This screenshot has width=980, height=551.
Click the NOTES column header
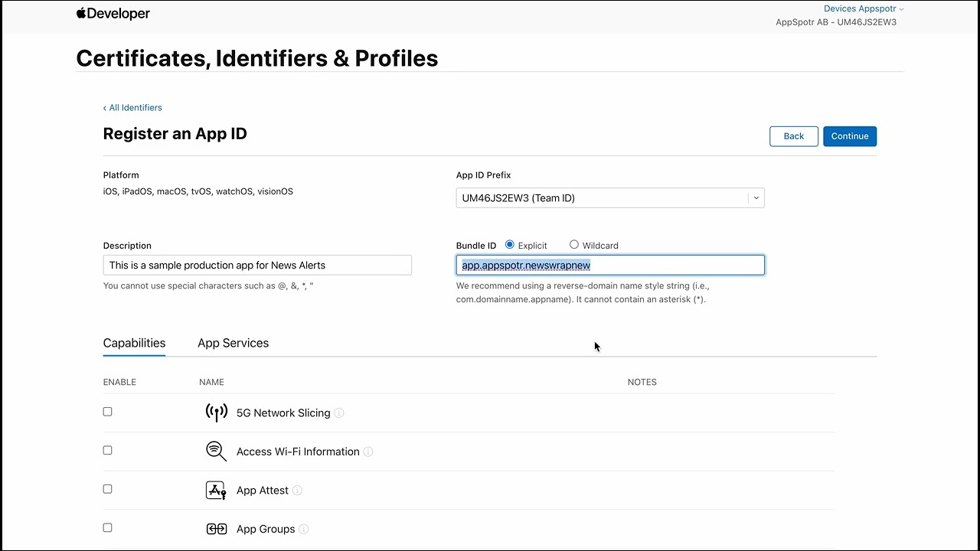tap(642, 382)
